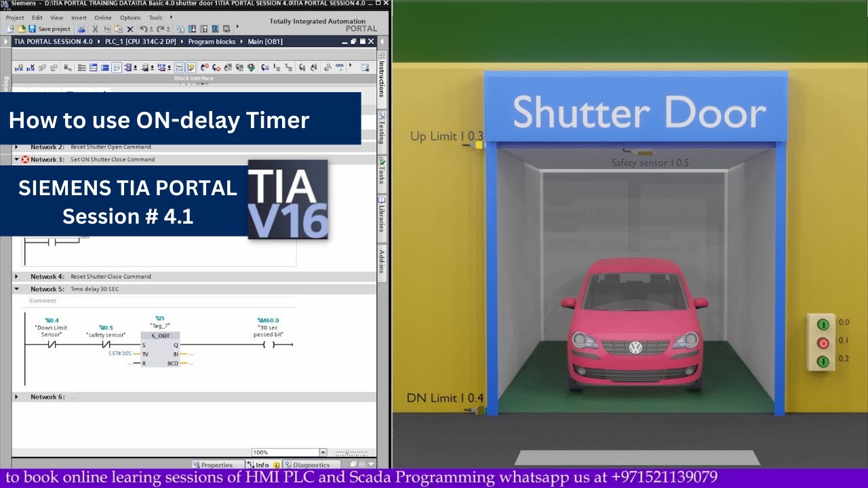This screenshot has width=868, height=488.
Task: Click the Compile icon
Action: coord(180,28)
